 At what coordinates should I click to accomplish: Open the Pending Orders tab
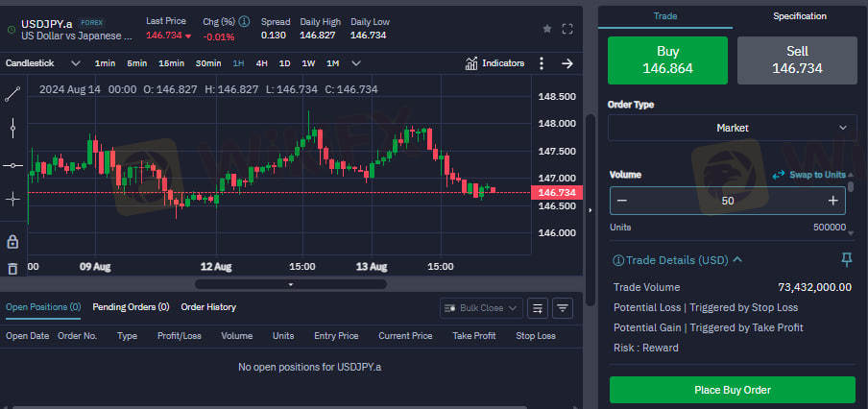(x=131, y=307)
